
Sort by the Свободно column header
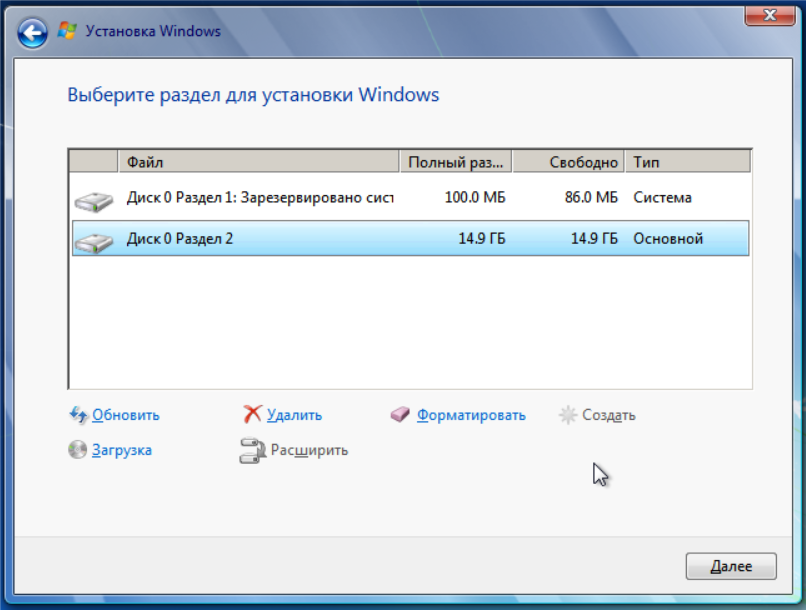569,162
